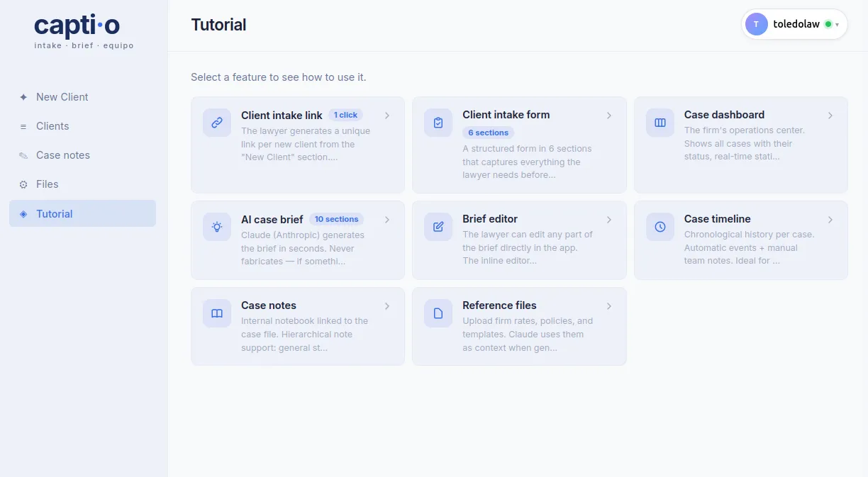The image size is (868, 477).
Task: Open the Case dashboard title
Action: 724,115
